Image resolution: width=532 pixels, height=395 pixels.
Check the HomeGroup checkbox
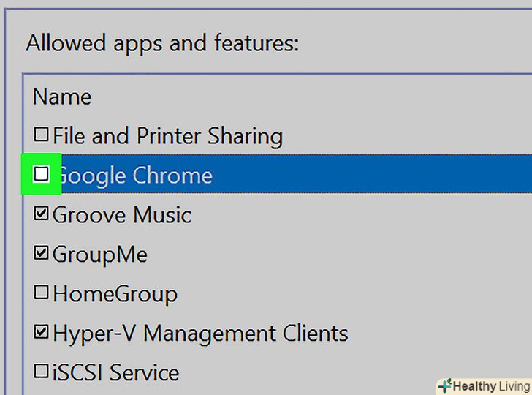41,292
